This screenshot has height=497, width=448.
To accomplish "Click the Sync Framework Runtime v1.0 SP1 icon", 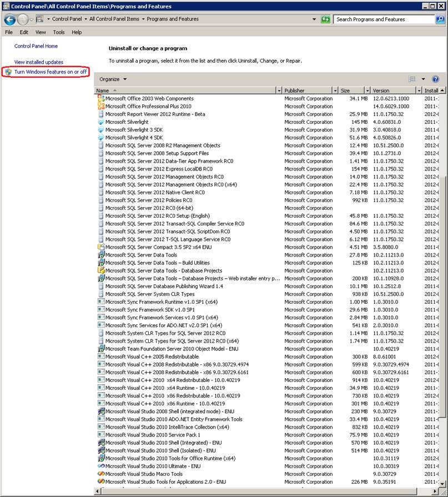I will [x=100, y=302].
